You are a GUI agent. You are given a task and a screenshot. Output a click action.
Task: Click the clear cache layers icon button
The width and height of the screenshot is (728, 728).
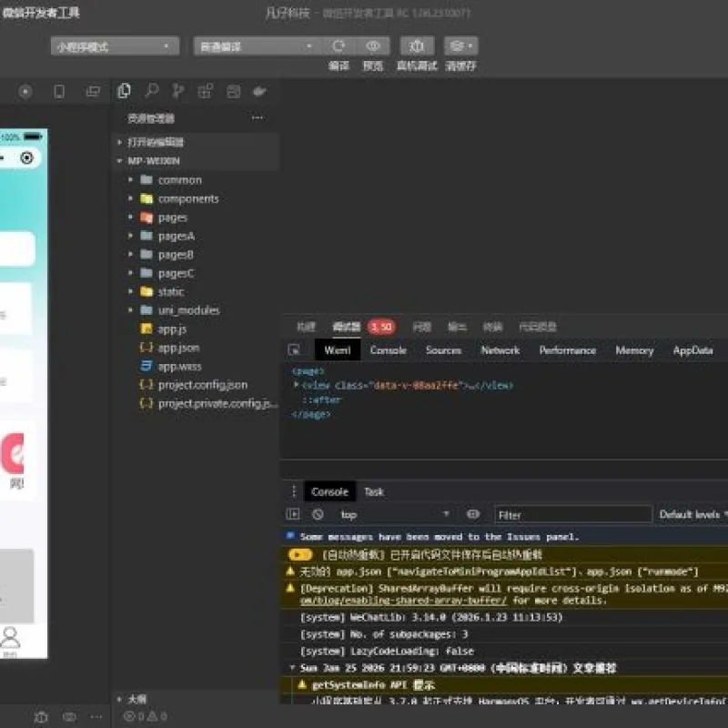[460, 46]
